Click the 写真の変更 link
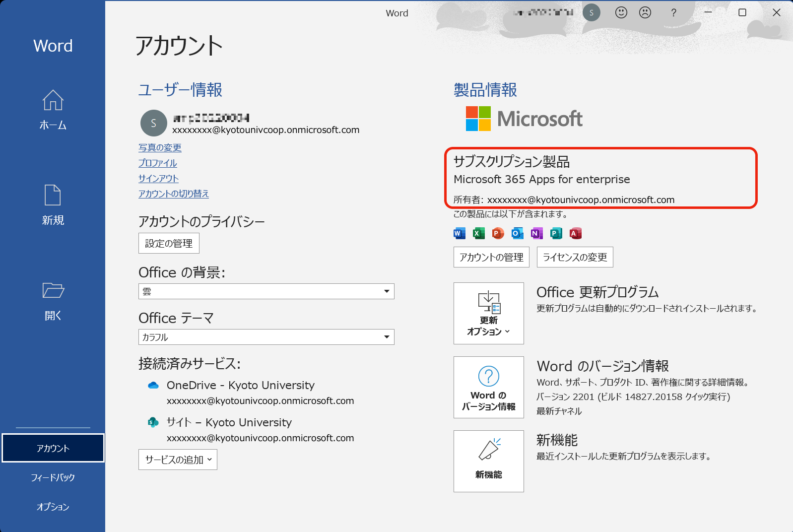793x532 pixels. click(x=160, y=147)
